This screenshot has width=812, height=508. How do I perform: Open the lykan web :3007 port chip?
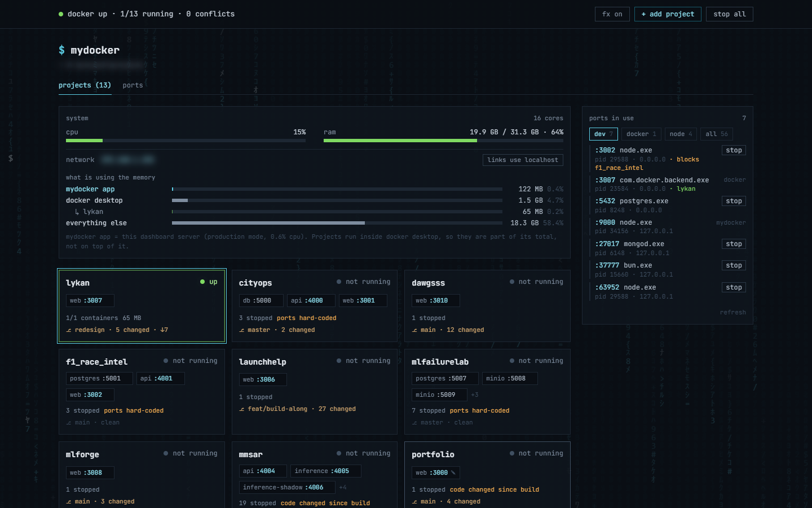coord(90,301)
